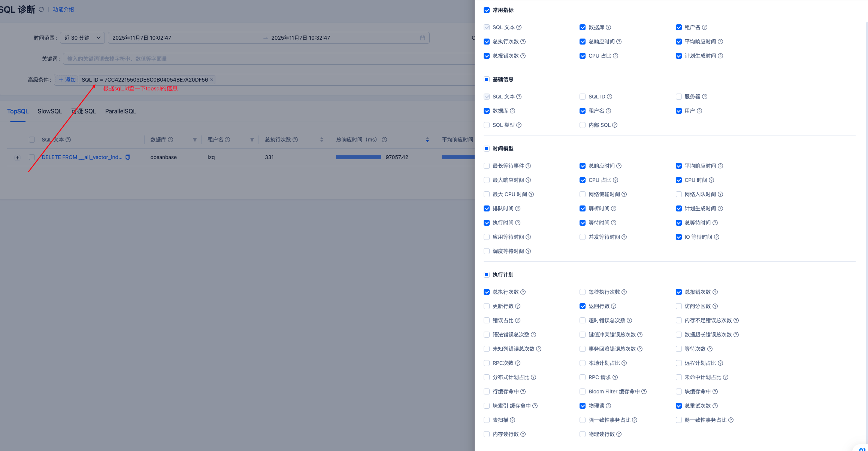Viewport: 868px width, 451px height.
Task: Open the 功能介绍 link
Action: tap(63, 9)
